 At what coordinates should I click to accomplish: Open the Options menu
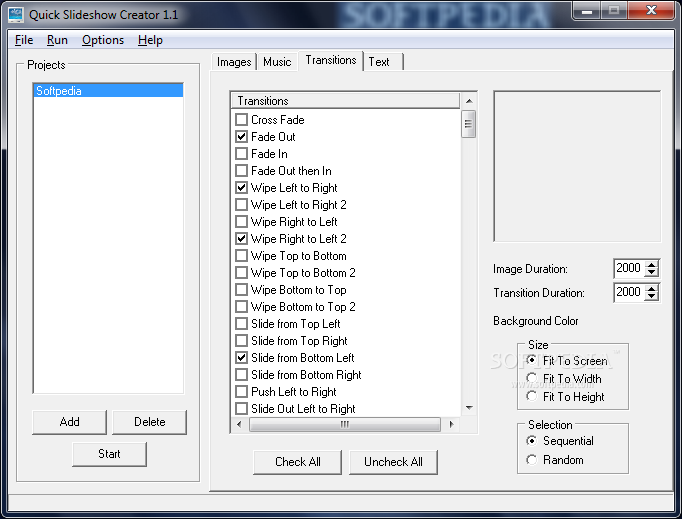tap(103, 40)
